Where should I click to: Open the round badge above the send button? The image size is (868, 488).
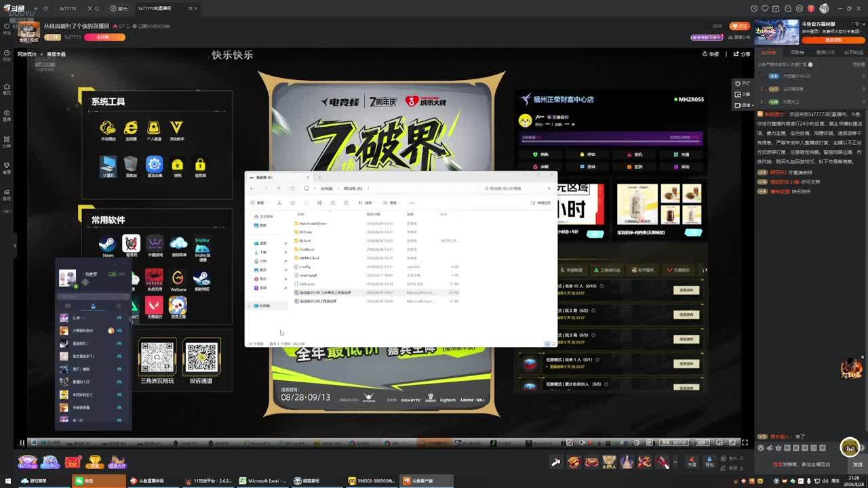(x=850, y=447)
